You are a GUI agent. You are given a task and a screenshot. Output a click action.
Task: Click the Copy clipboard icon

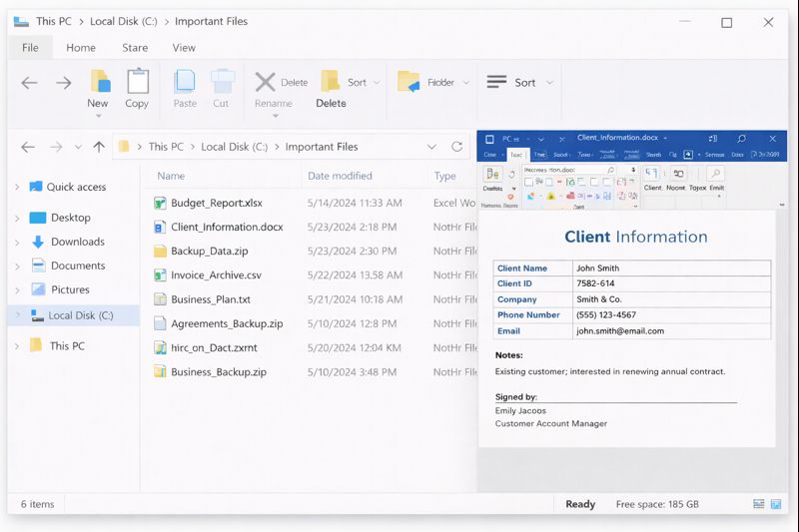tap(137, 82)
